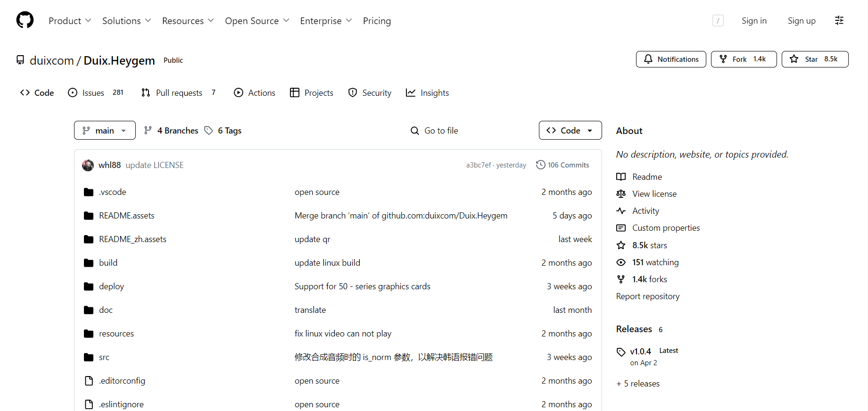868x411 pixels.
Task: Click Report repository link
Action: [648, 296]
